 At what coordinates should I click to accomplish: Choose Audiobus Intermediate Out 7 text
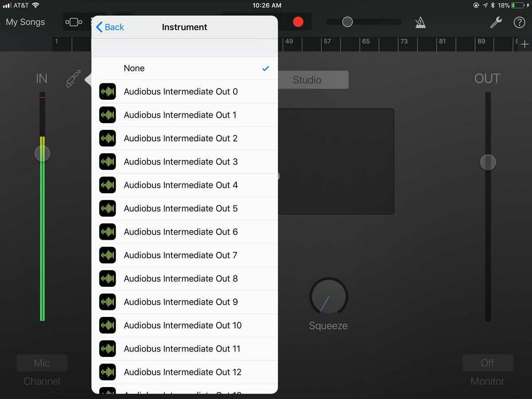180,255
